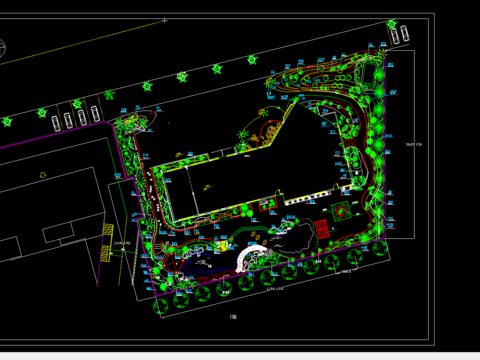Click the yellow arrow symbol on left building
The width and height of the screenshot is (480, 360).
coord(43,175)
